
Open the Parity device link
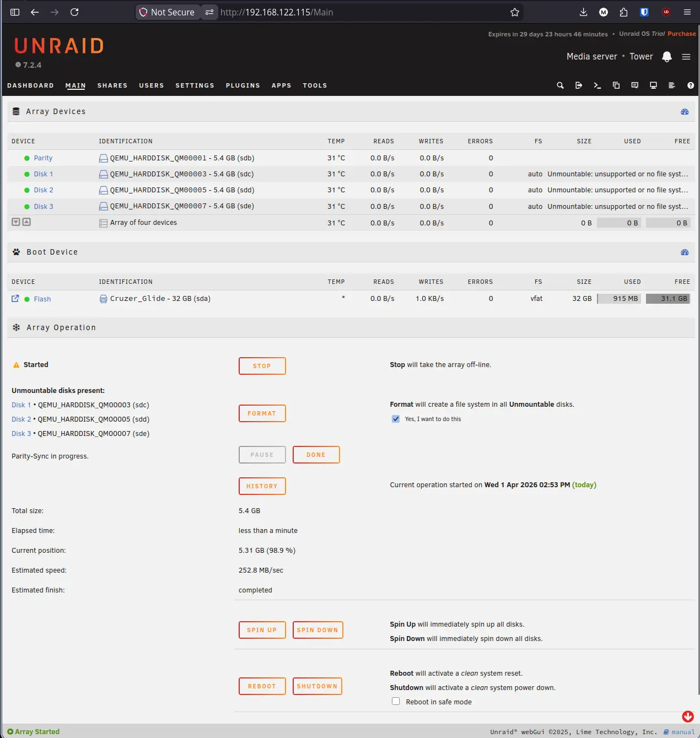coord(43,158)
